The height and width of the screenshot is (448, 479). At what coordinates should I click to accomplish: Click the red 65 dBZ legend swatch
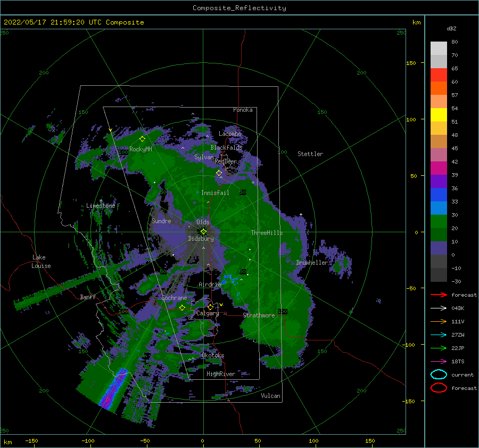click(x=439, y=75)
